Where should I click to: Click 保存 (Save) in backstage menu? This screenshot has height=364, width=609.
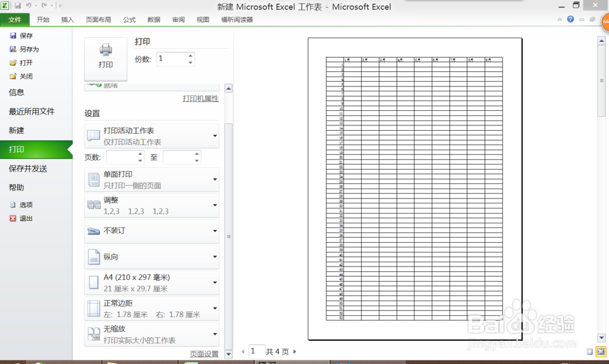(x=21, y=36)
